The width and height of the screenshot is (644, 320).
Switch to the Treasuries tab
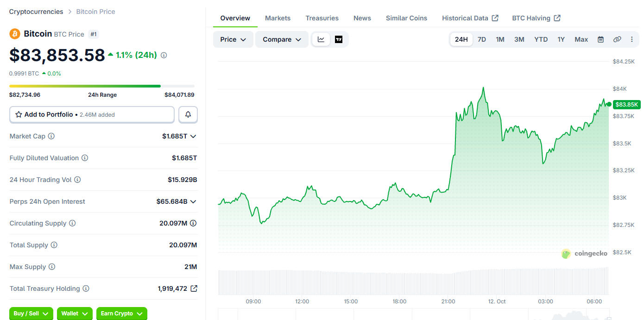click(322, 18)
